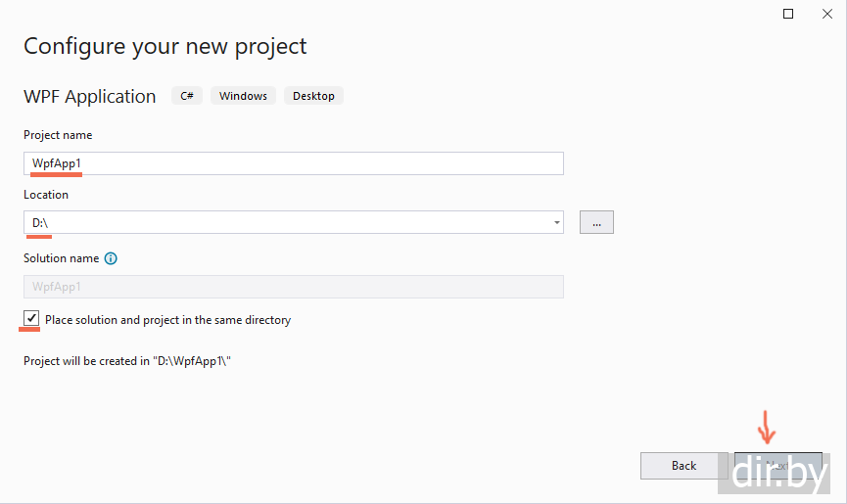The image size is (847, 504).
Task: Click the WPF Application template title
Action: point(89,96)
